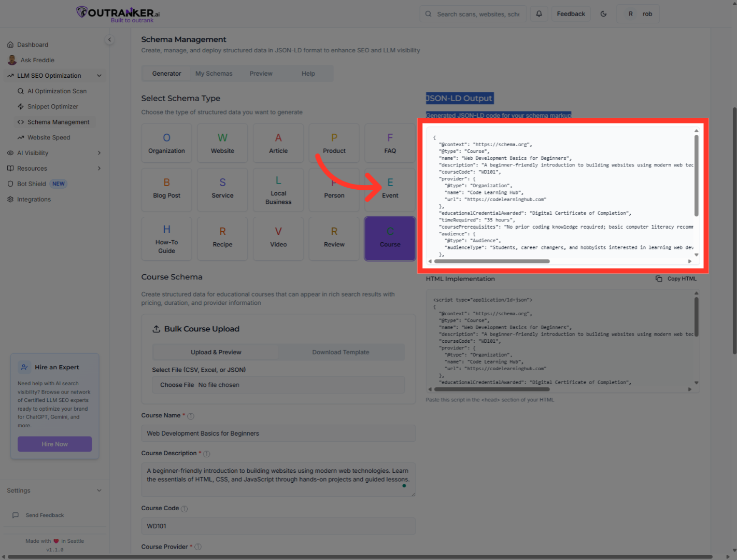Open the notifications bell
This screenshot has height=560, width=737.
pyautogui.click(x=539, y=14)
